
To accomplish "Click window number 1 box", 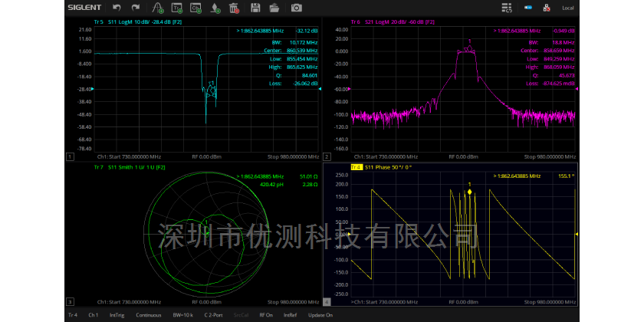I will [70, 157].
